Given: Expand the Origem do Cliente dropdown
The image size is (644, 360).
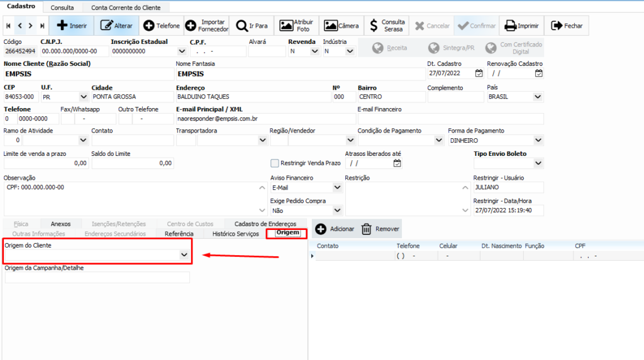Looking at the screenshot, I should [x=184, y=254].
